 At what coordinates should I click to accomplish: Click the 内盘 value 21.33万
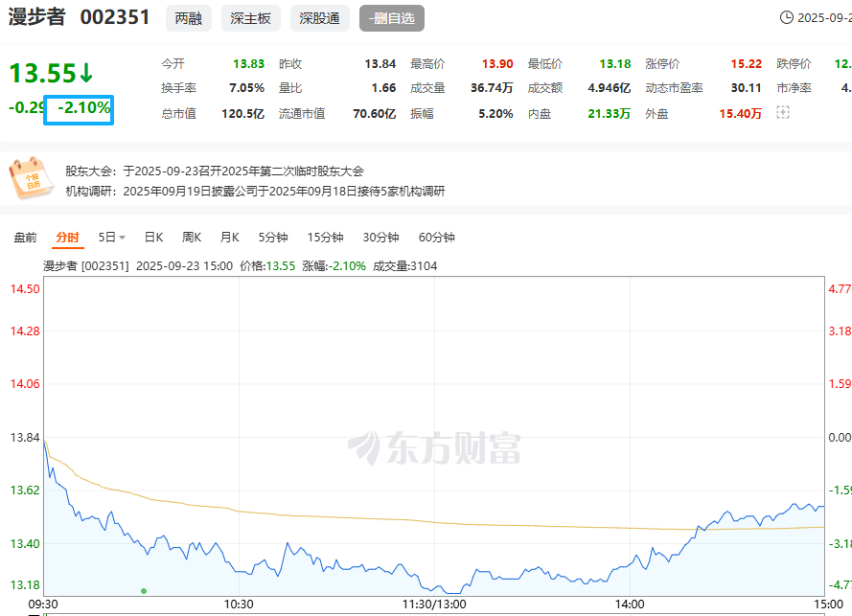click(610, 114)
